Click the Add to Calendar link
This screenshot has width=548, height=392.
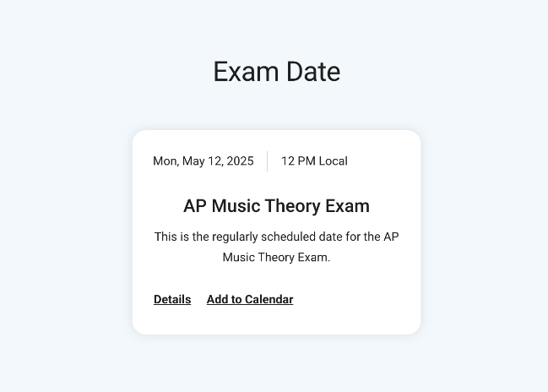(x=250, y=299)
